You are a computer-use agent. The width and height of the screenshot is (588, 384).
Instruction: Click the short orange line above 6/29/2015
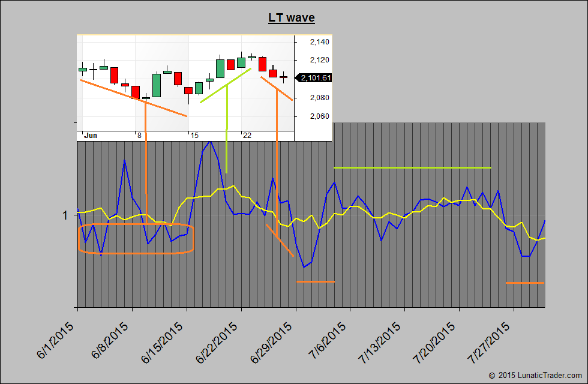click(315, 281)
